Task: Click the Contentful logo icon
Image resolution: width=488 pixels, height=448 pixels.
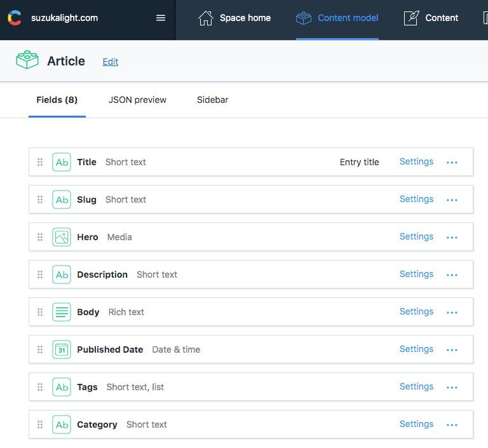Action: coord(14,18)
